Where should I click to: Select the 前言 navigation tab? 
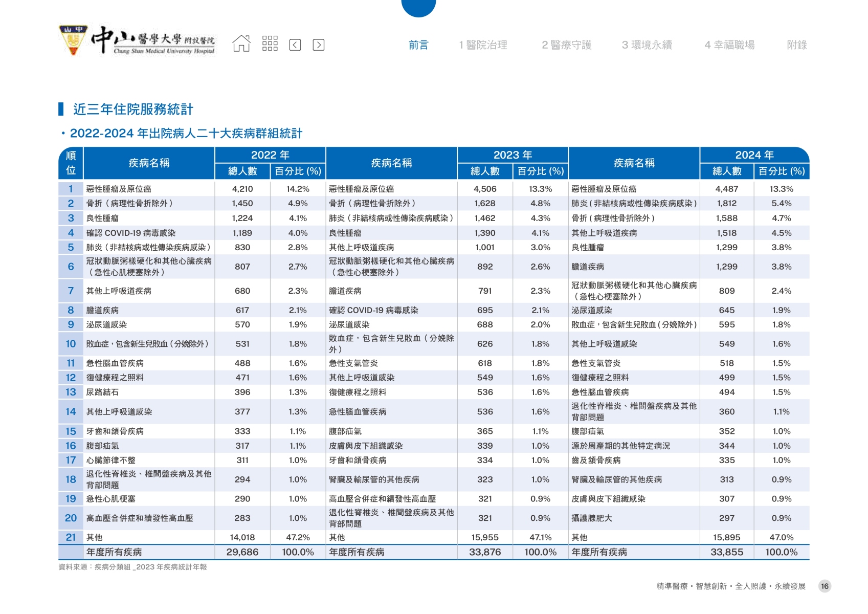[418, 45]
